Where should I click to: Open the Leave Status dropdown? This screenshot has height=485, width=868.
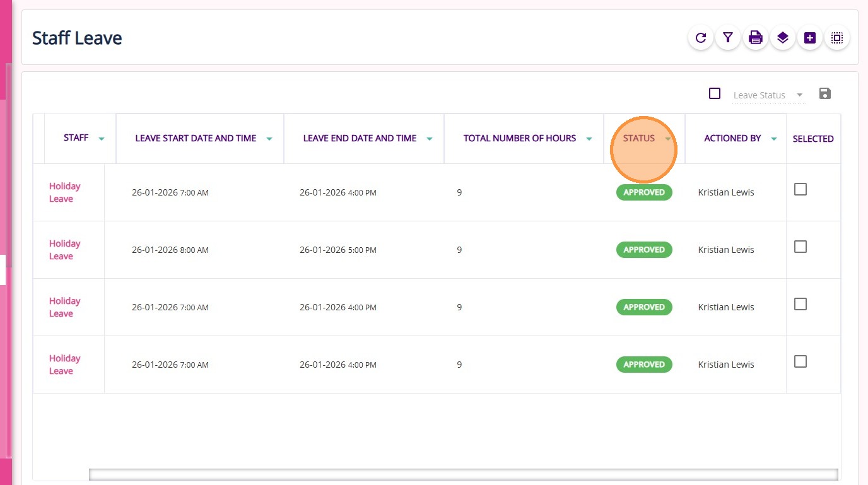coord(769,95)
